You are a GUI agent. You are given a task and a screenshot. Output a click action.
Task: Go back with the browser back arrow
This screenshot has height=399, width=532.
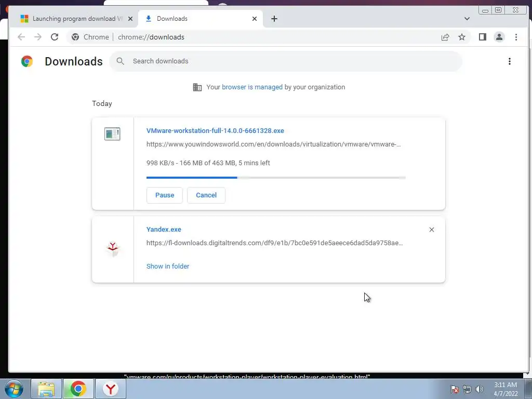point(21,37)
